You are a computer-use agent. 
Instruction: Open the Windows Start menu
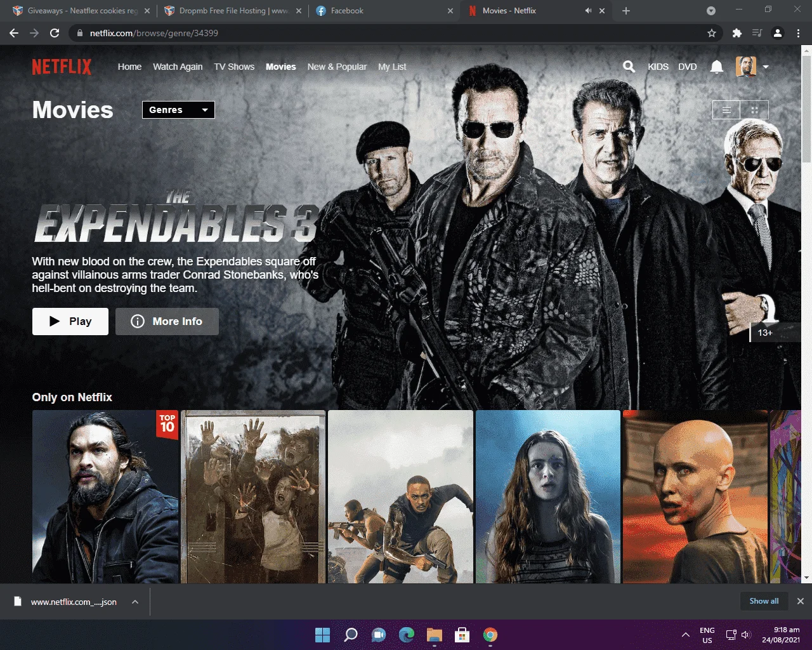(x=322, y=635)
